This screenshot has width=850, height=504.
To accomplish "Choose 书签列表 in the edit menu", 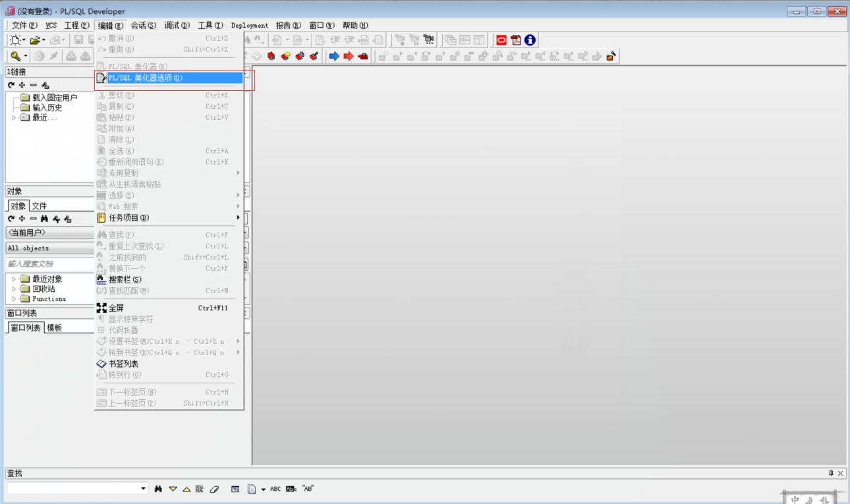I will point(169,364).
